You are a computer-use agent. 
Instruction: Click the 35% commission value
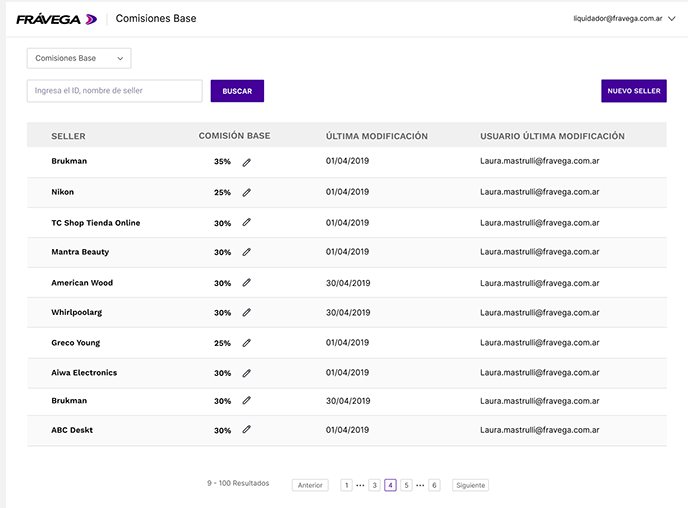pos(222,161)
